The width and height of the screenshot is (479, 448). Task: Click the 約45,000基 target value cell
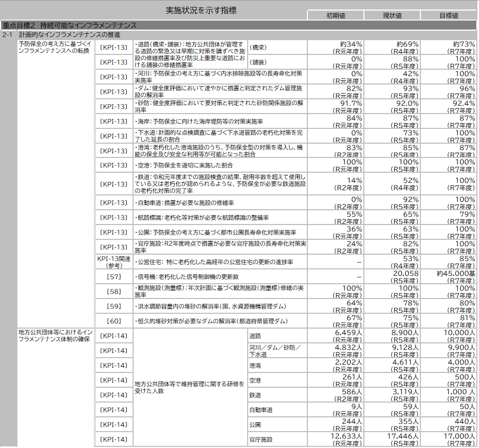click(x=448, y=276)
